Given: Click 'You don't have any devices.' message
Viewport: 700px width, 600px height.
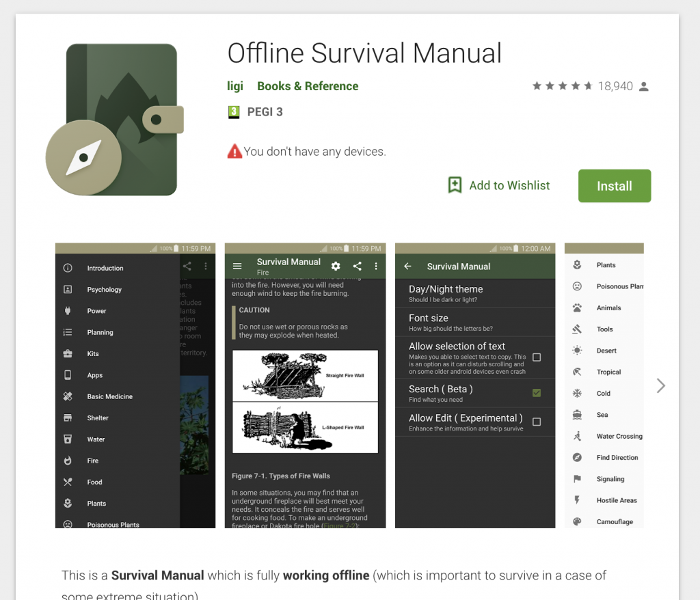Looking at the screenshot, I should click(x=314, y=152).
